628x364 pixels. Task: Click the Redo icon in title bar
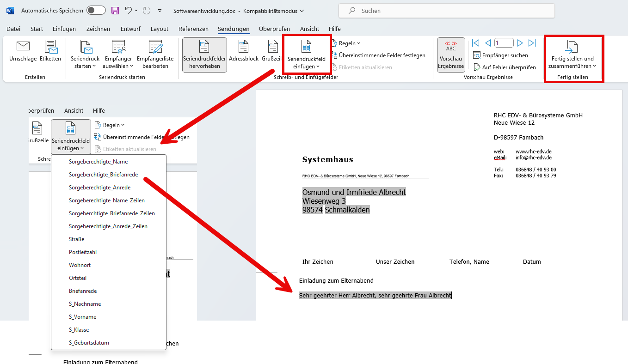pyautogui.click(x=146, y=10)
